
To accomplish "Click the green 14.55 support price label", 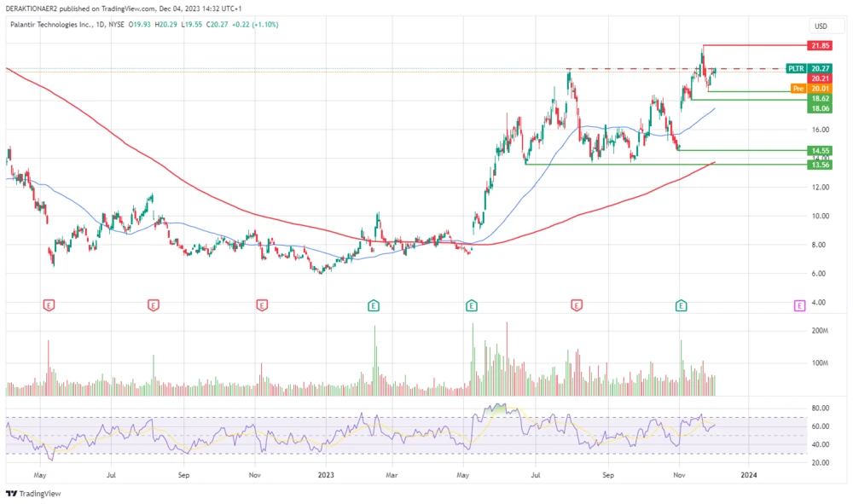I will coord(818,151).
